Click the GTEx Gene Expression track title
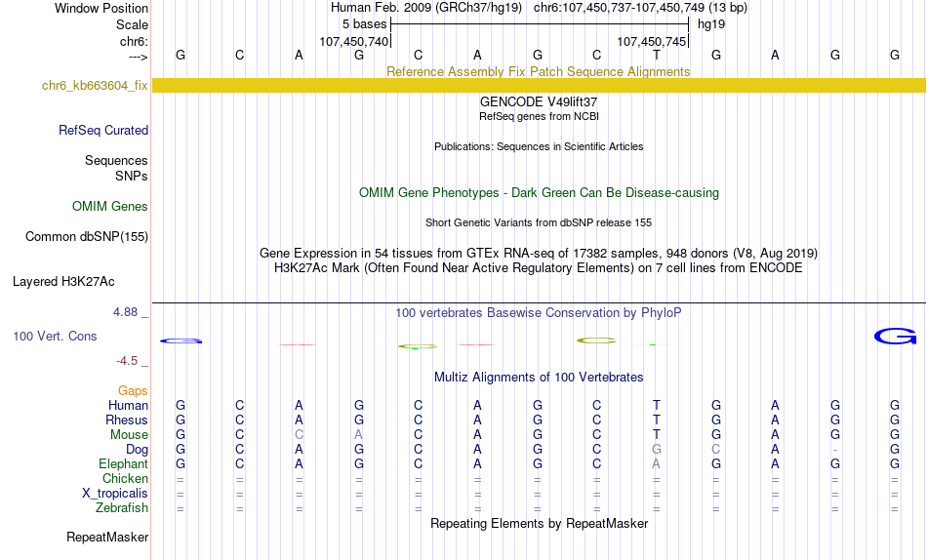The width and height of the screenshot is (927, 560). (538, 253)
